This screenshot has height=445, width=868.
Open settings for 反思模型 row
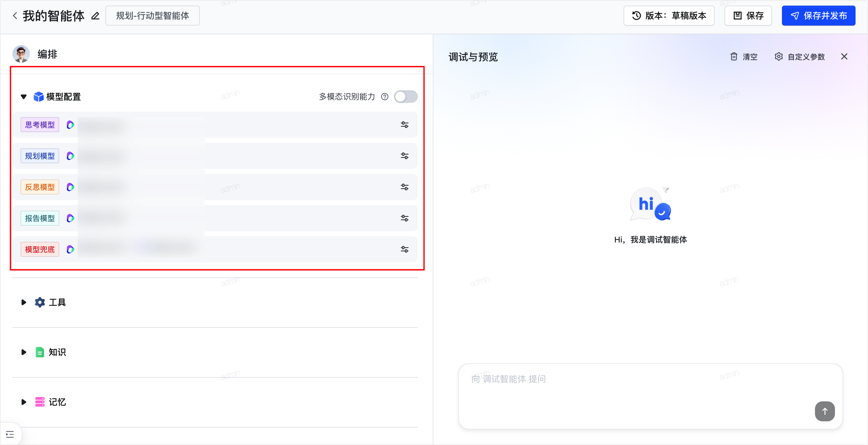404,187
